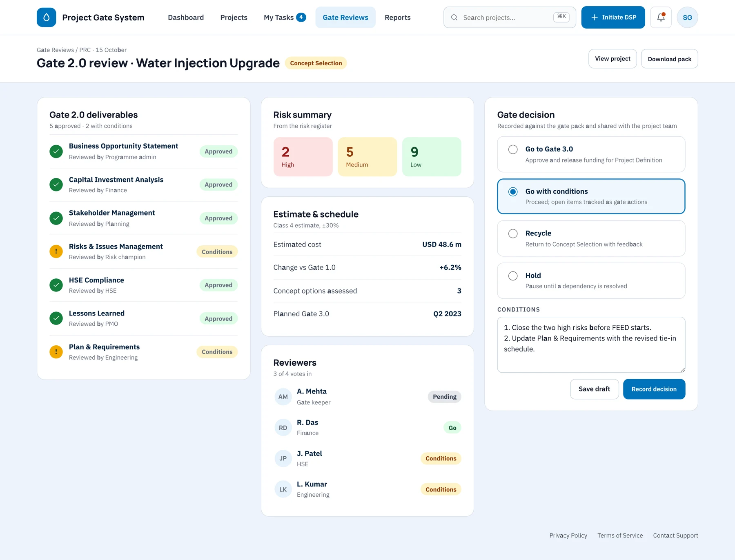Click the Save draft button

(x=594, y=389)
